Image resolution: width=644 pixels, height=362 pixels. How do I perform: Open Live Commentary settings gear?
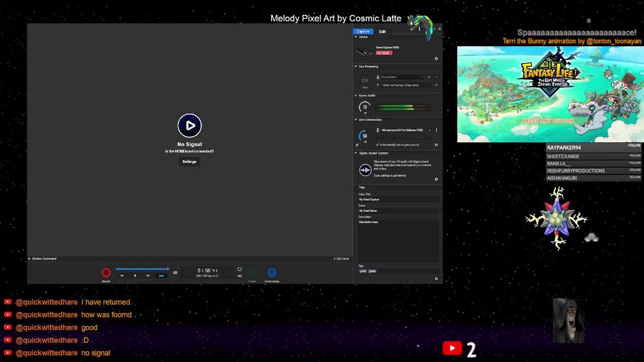tap(436, 145)
